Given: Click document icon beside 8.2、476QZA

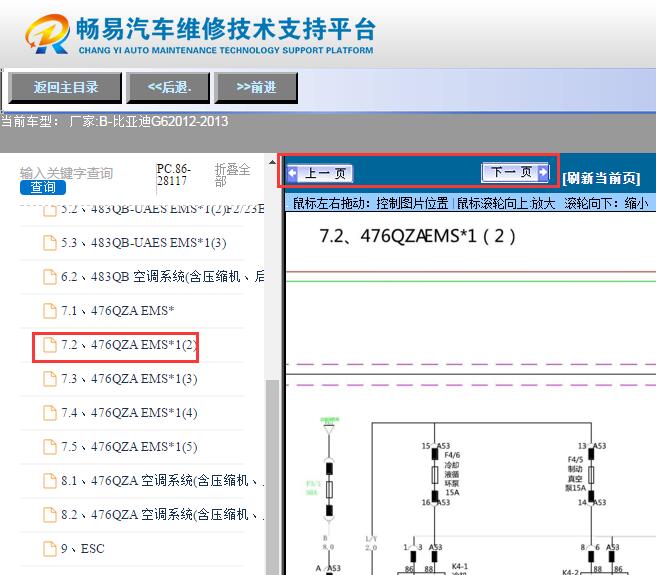Looking at the screenshot, I should [50, 514].
